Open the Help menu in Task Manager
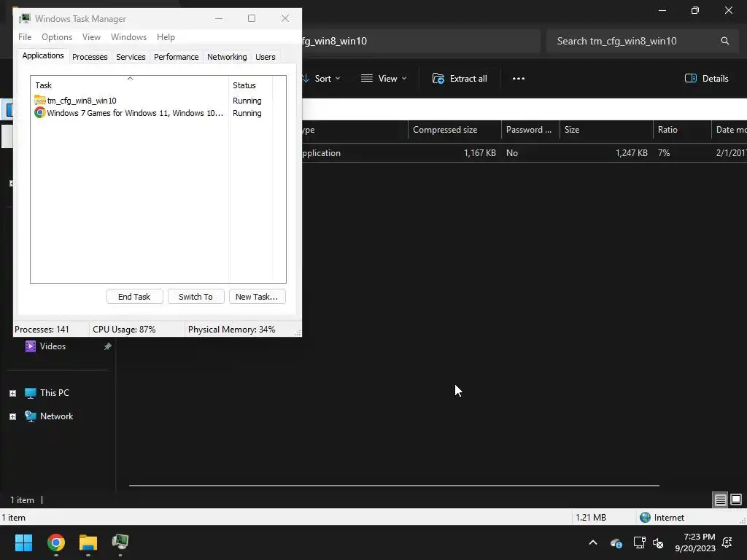 coord(166,37)
